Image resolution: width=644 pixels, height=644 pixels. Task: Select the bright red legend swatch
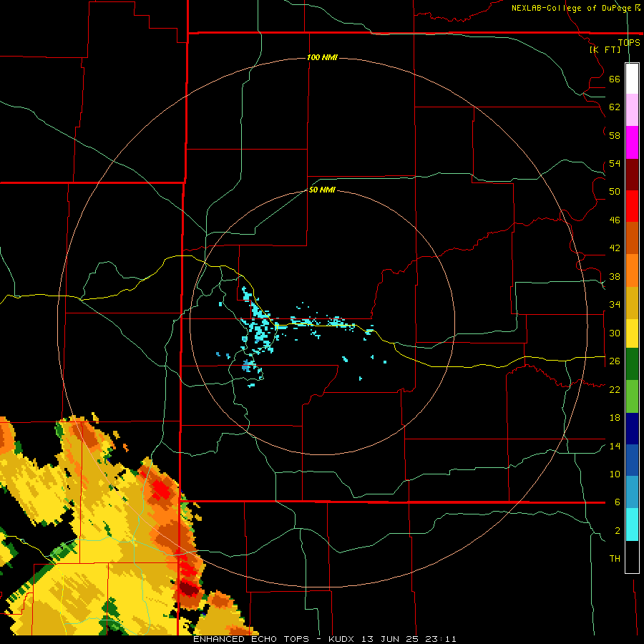pos(632,206)
